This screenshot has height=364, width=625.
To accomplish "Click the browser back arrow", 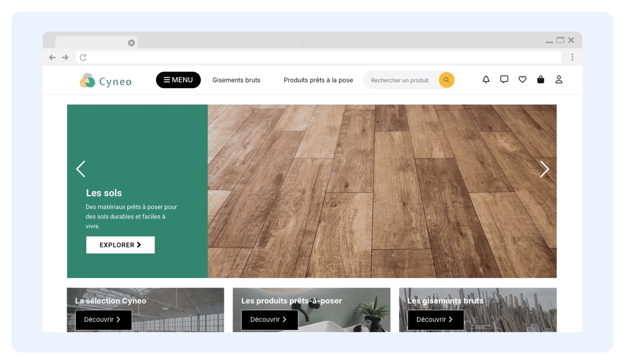I will point(52,57).
